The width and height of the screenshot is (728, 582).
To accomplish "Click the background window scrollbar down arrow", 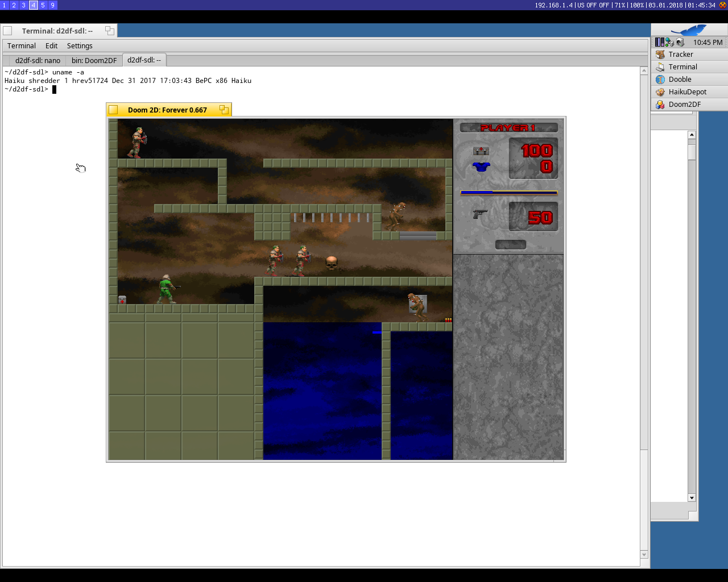I will (x=692, y=497).
